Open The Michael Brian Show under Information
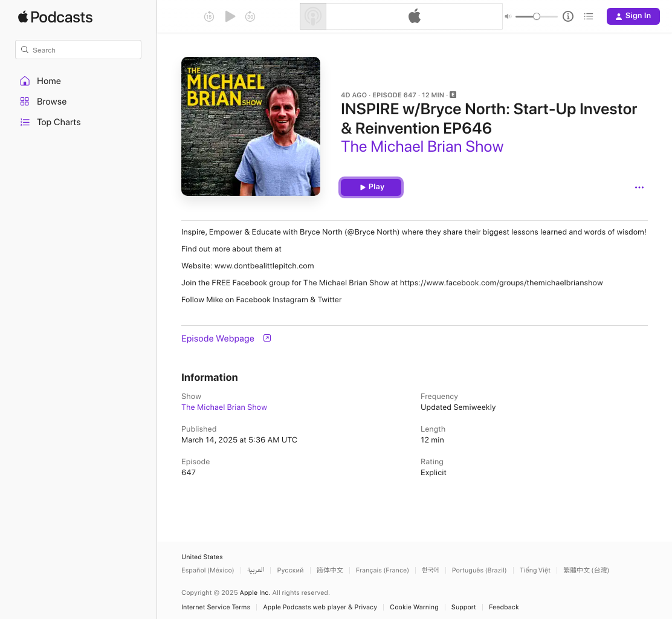This screenshot has width=672, height=619. (224, 407)
